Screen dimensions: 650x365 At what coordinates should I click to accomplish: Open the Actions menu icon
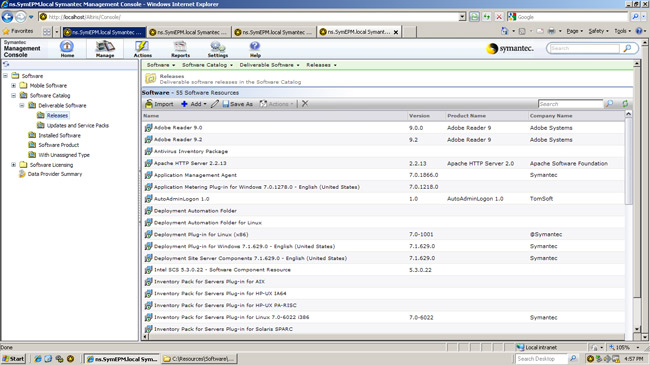142,46
